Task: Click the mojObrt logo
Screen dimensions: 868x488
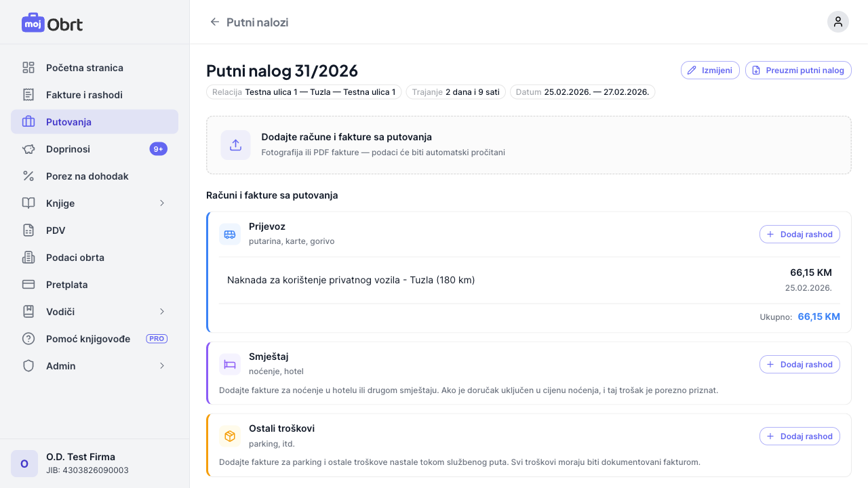Action: coord(52,23)
